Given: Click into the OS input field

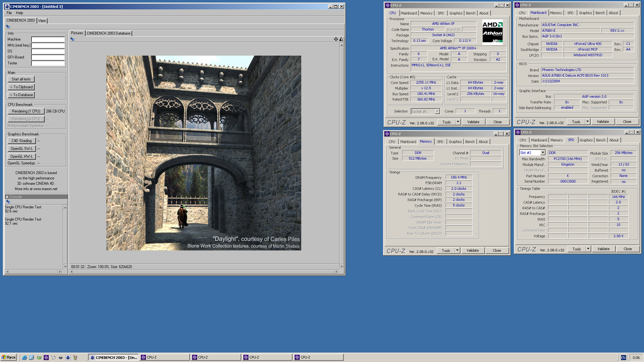Looking at the screenshot, I should point(48,51).
